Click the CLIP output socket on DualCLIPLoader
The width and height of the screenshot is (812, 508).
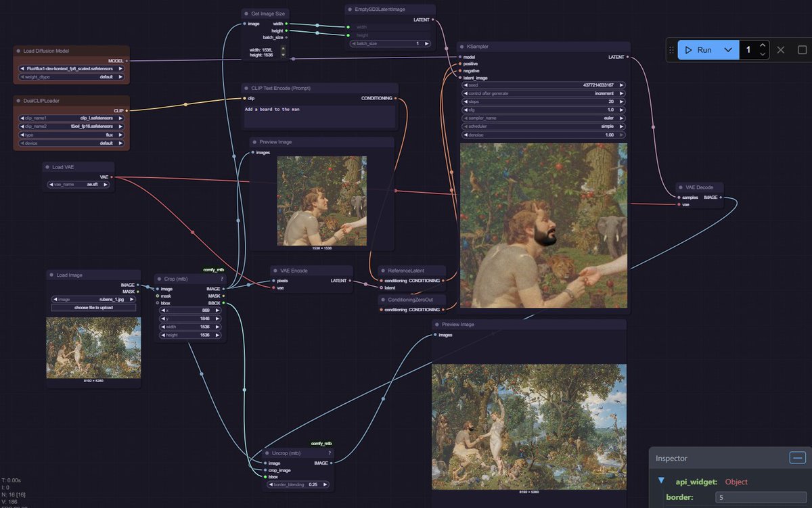tap(127, 110)
